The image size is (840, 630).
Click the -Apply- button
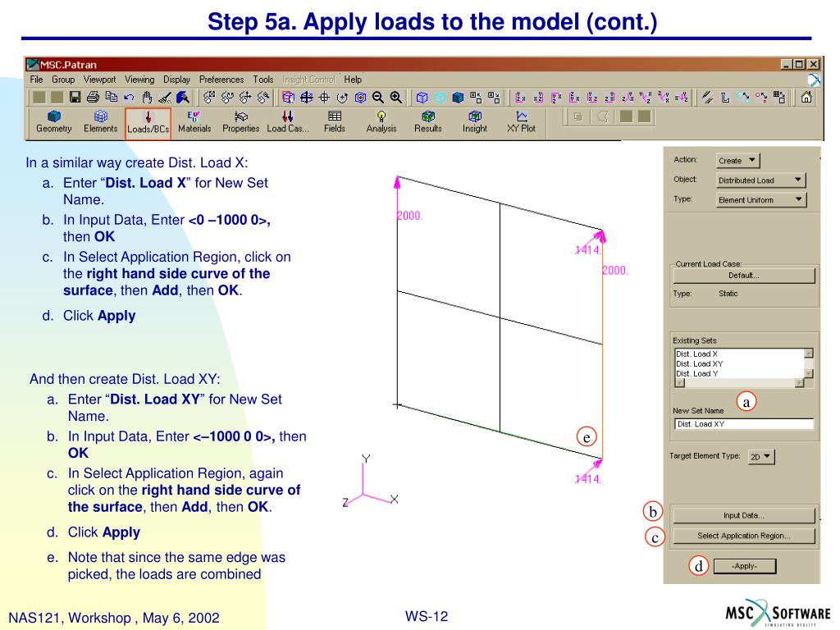(745, 566)
